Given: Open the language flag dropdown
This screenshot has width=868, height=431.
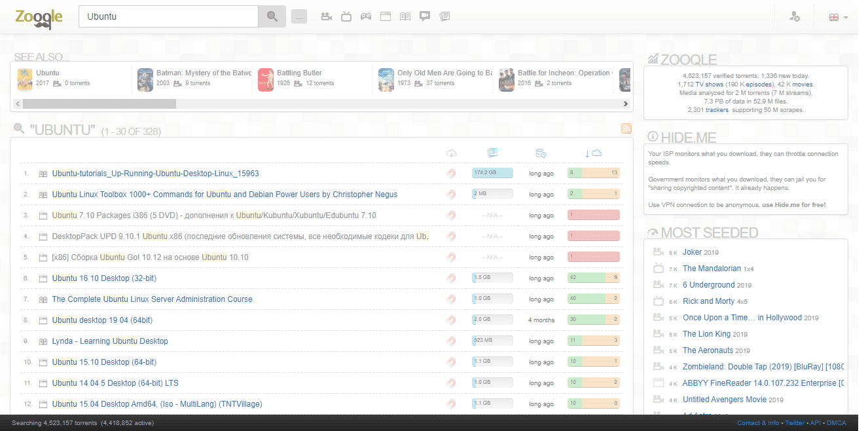Looking at the screenshot, I should click(x=838, y=17).
